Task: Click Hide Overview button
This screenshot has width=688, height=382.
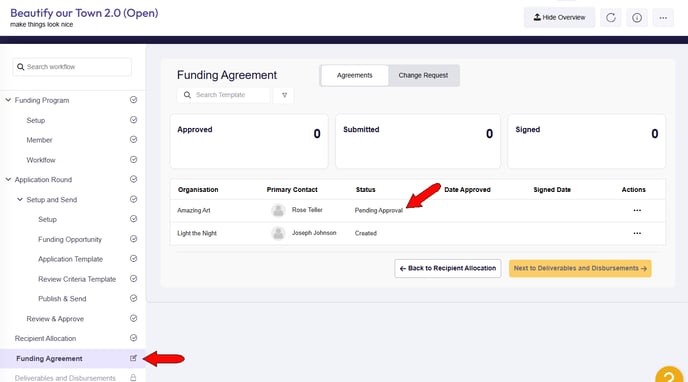Action: [x=559, y=18]
